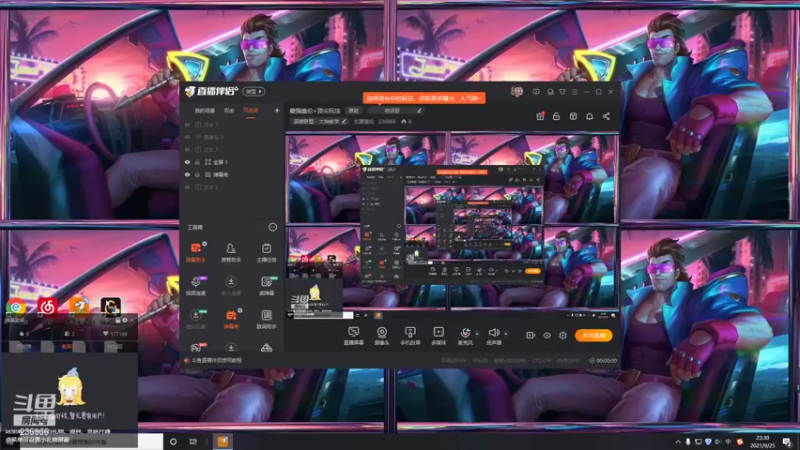
Task: Open the 房管助手 room manager tool
Action: pos(231,252)
